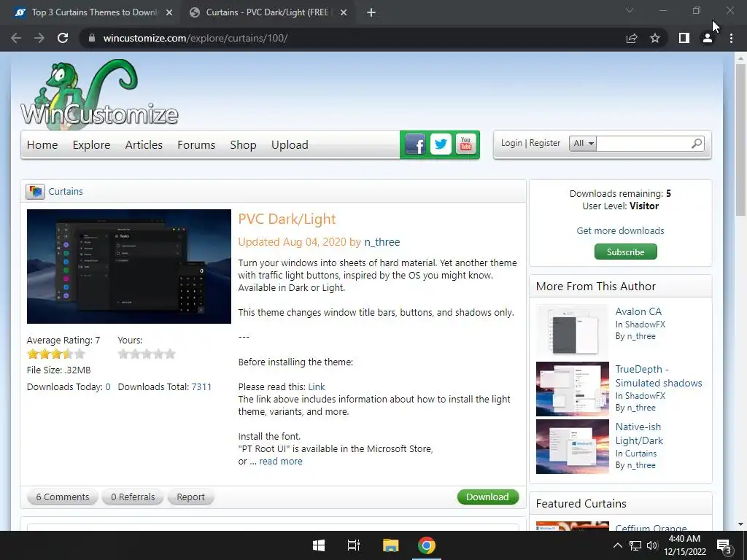The height and width of the screenshot is (560, 747).
Task: Open volume control tray icon
Action: [652, 545]
